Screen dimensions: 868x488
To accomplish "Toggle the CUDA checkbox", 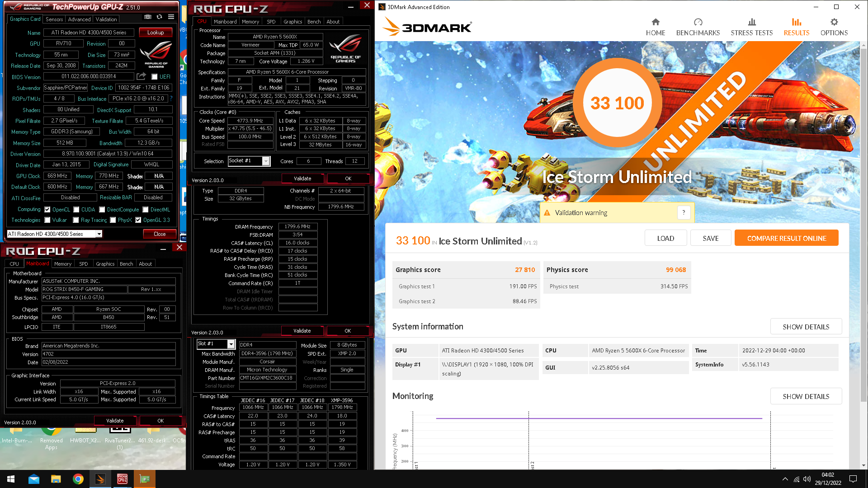I will [76, 210].
